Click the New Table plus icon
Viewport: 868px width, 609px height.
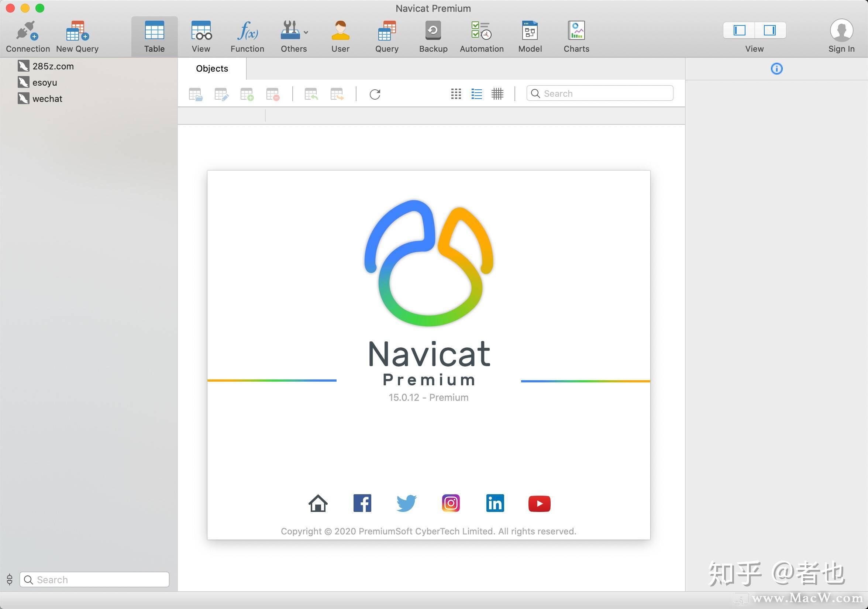click(247, 94)
